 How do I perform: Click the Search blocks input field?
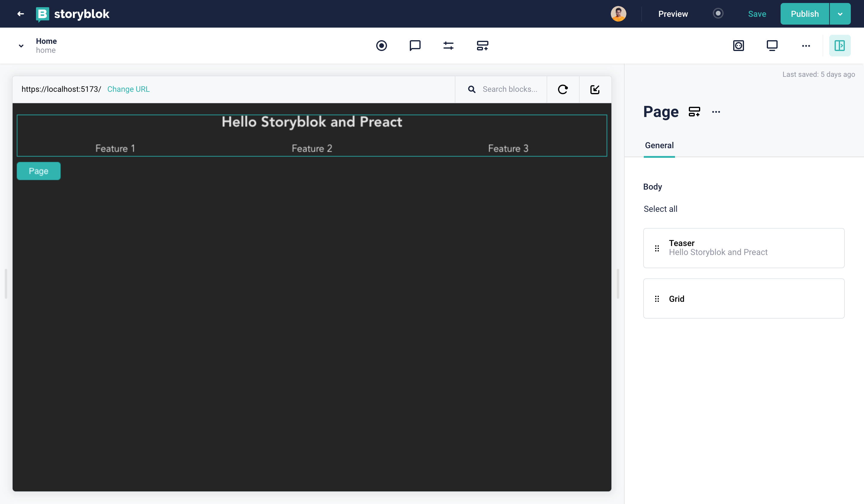point(509,89)
